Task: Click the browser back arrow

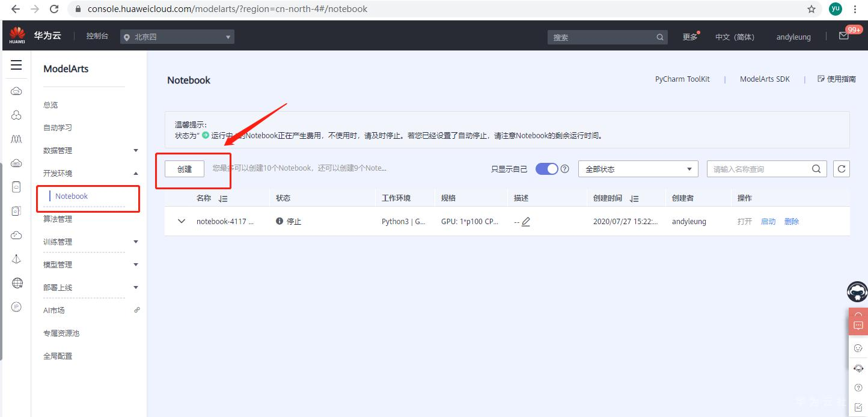Action: [x=16, y=9]
